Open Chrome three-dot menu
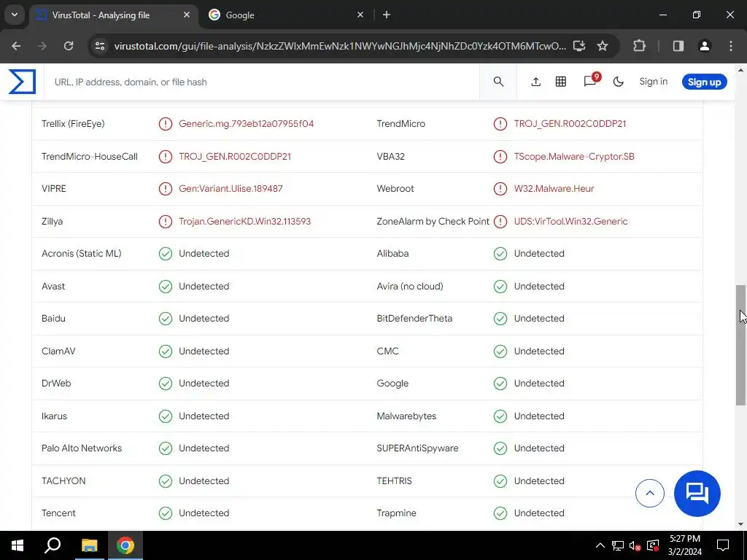The width and height of the screenshot is (747, 560). click(731, 46)
